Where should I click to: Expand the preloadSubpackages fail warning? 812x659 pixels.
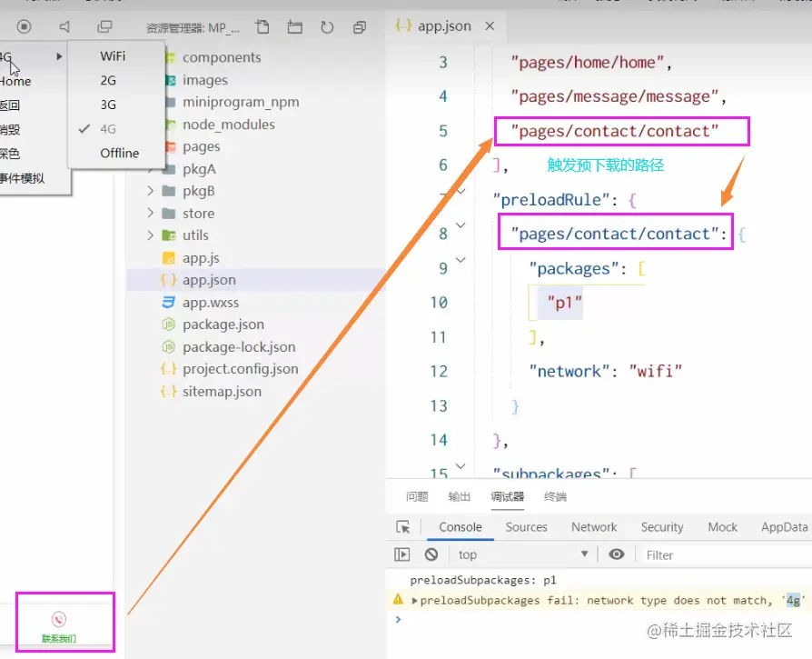pyautogui.click(x=415, y=601)
